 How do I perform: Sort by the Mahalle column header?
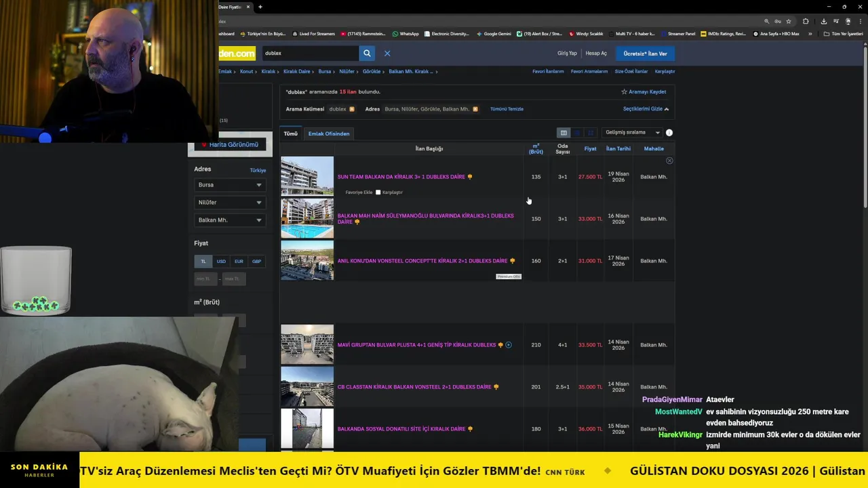[x=654, y=148]
